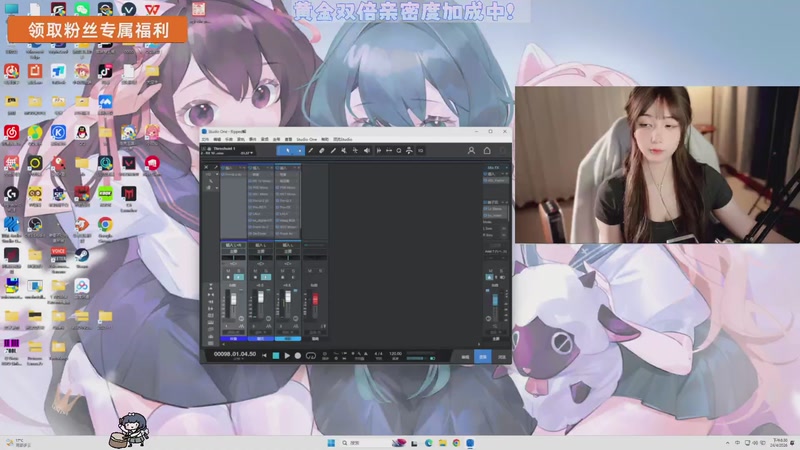Toggle the Loop button in transport bar
Image resolution: width=800 pixels, height=450 pixels.
(311, 356)
